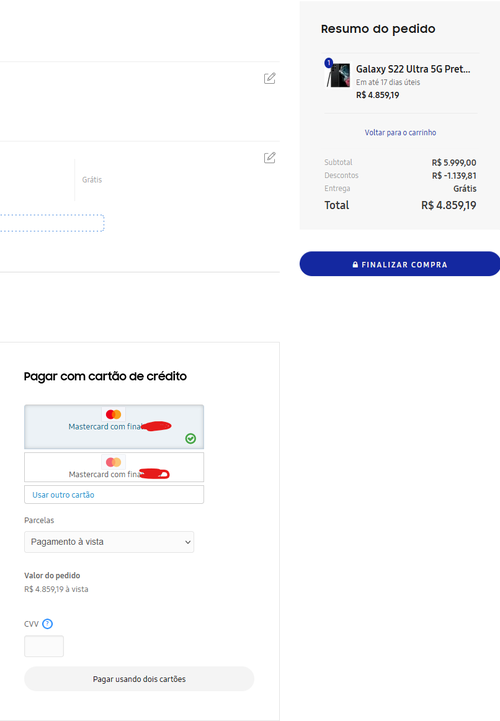500x721 pixels.
Task: Click the CVV help question mark icon
Action: (x=47, y=624)
